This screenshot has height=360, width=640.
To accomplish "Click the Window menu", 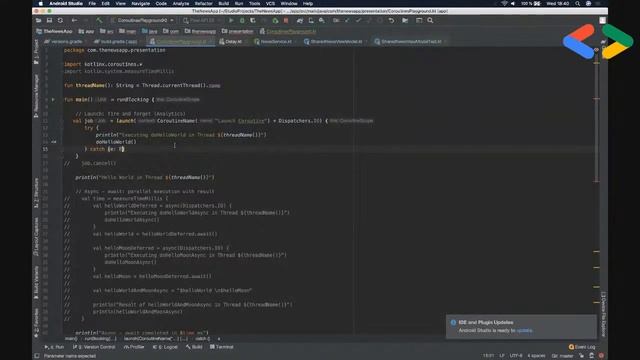I will point(289,3).
